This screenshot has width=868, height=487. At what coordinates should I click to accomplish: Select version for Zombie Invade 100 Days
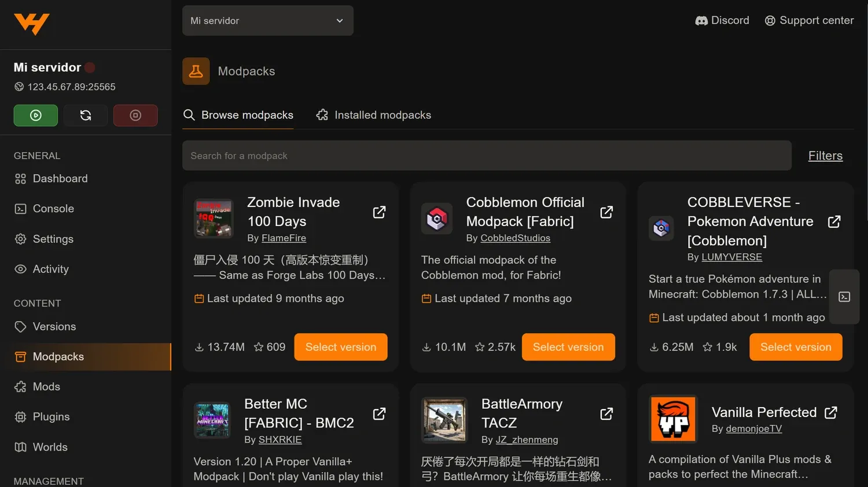click(x=341, y=347)
